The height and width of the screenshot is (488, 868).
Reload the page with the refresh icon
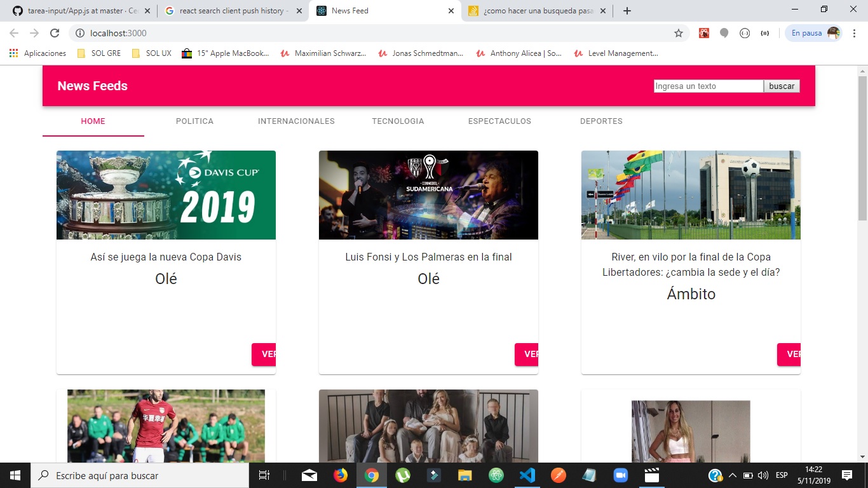(55, 33)
